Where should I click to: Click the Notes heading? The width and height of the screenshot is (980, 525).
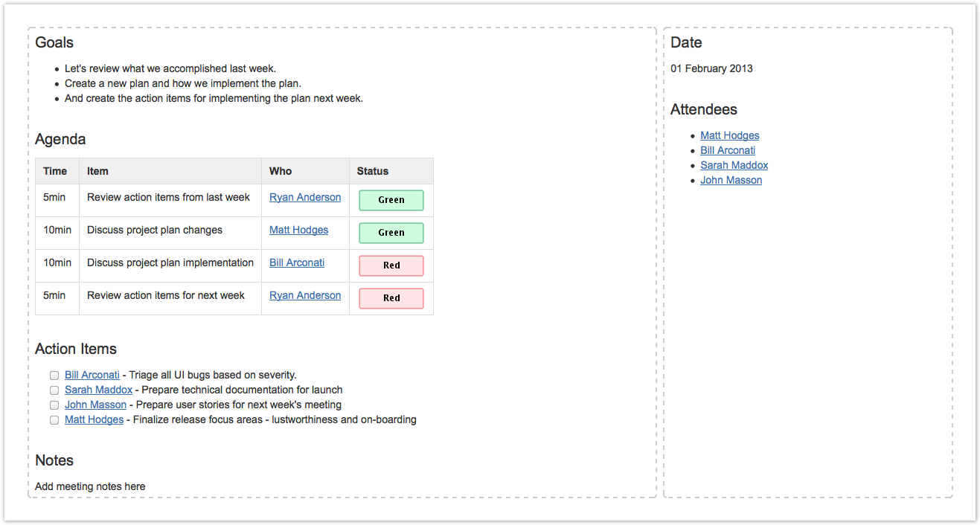tap(54, 460)
